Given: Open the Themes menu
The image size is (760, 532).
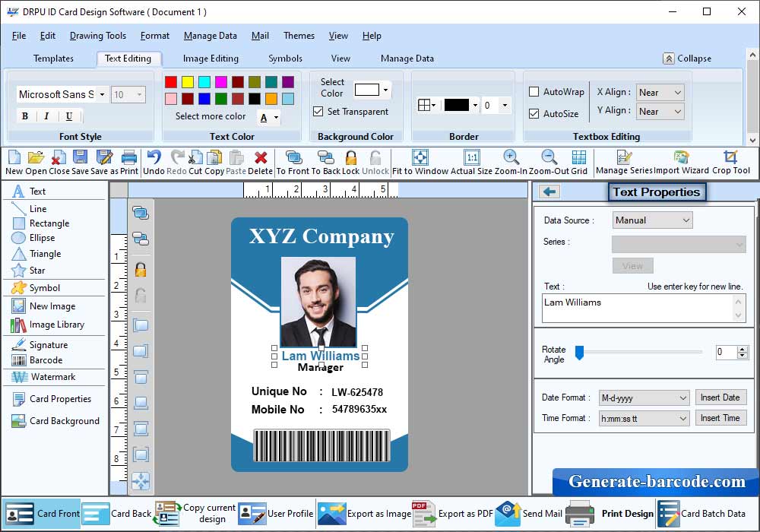Looking at the screenshot, I should click(299, 36).
